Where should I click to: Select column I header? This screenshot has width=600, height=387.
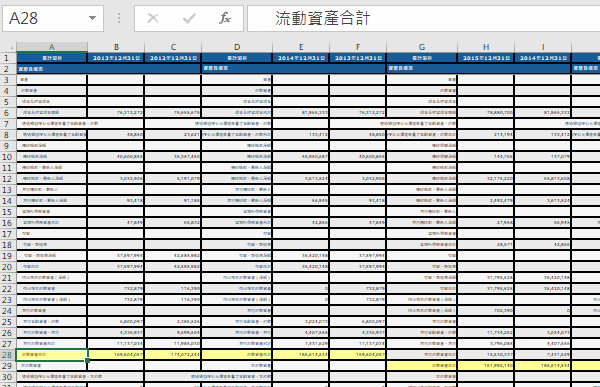[x=543, y=47]
